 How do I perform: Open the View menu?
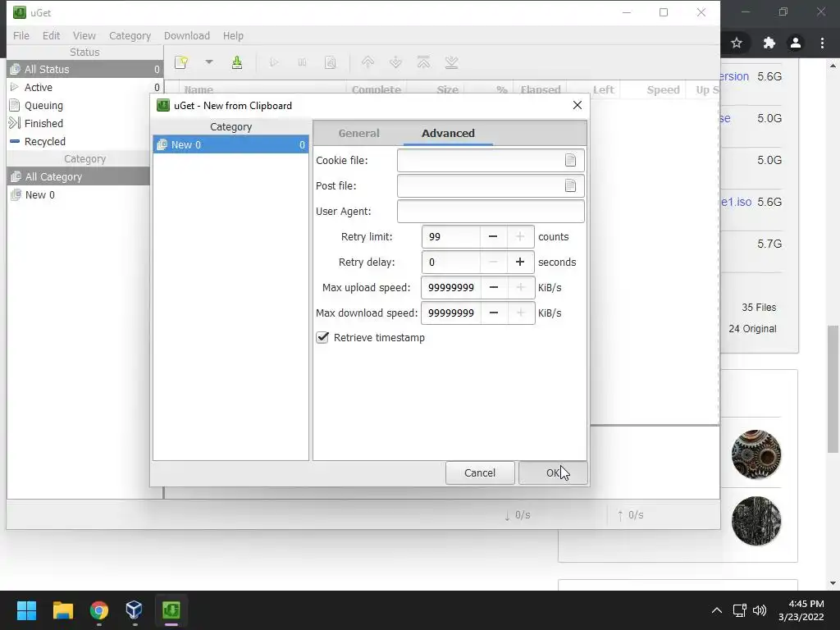(84, 36)
